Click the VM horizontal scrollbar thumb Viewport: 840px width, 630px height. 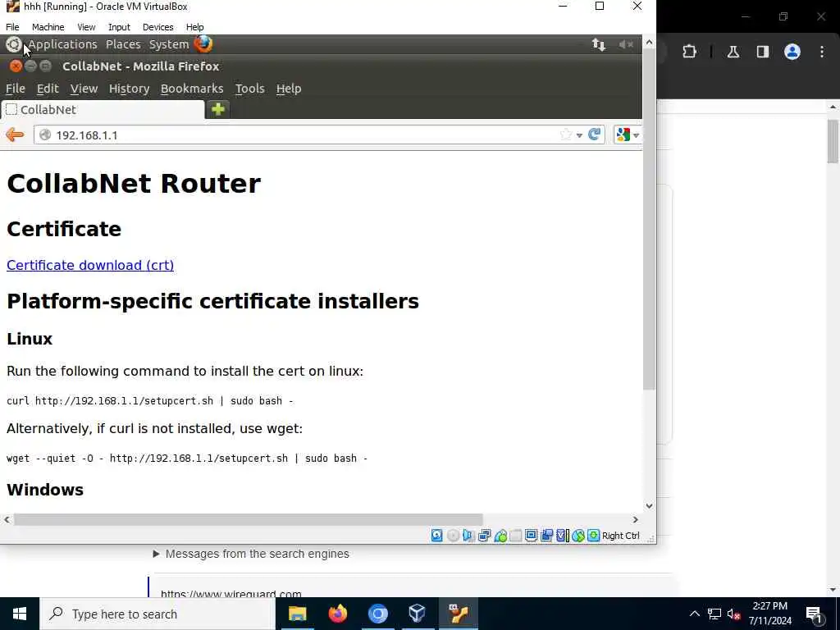coord(248,519)
